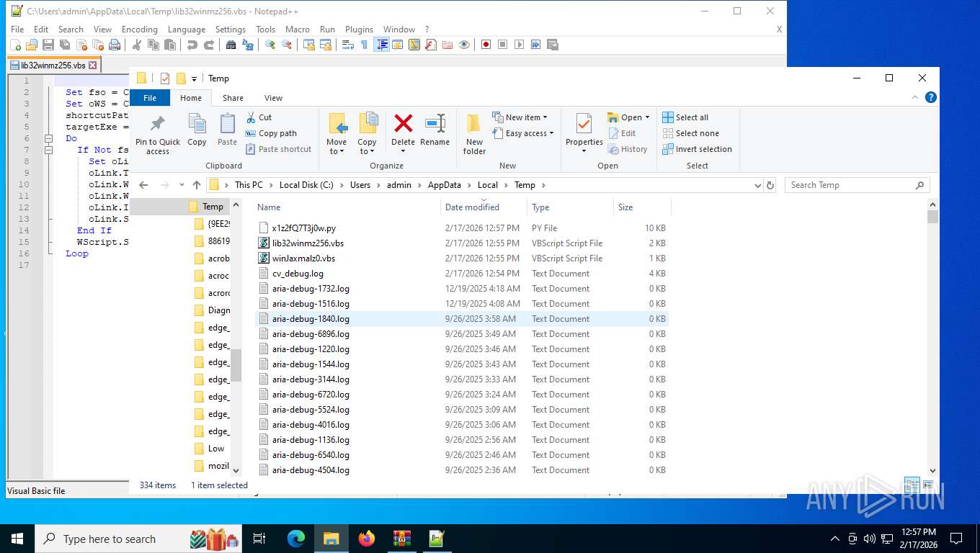Open the Language menu in Notepad++
Screen dimensions: 980x553
click(x=187, y=30)
